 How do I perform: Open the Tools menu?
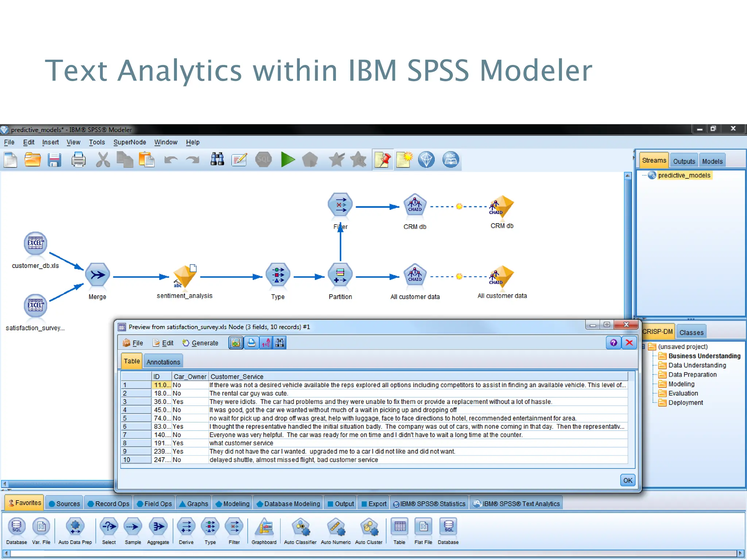97,142
